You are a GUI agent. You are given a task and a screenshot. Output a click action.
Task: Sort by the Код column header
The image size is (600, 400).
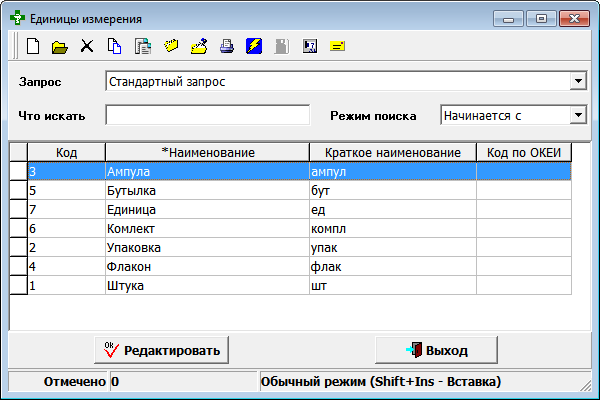(x=66, y=152)
